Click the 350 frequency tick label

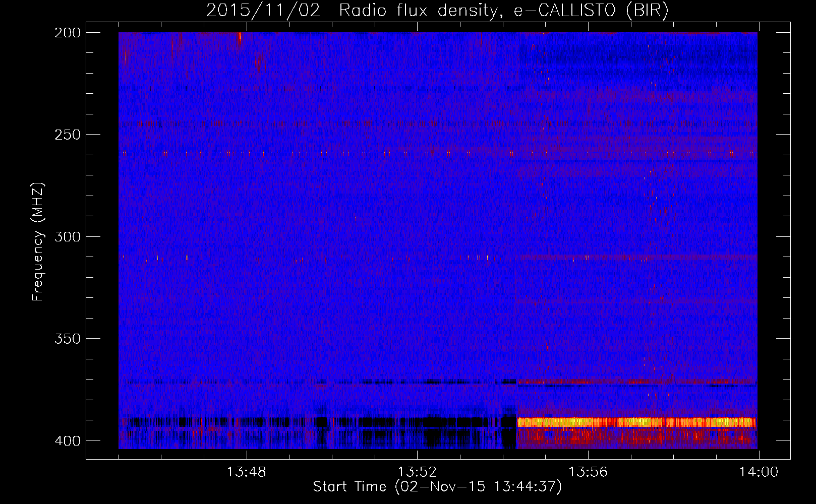click(x=68, y=339)
